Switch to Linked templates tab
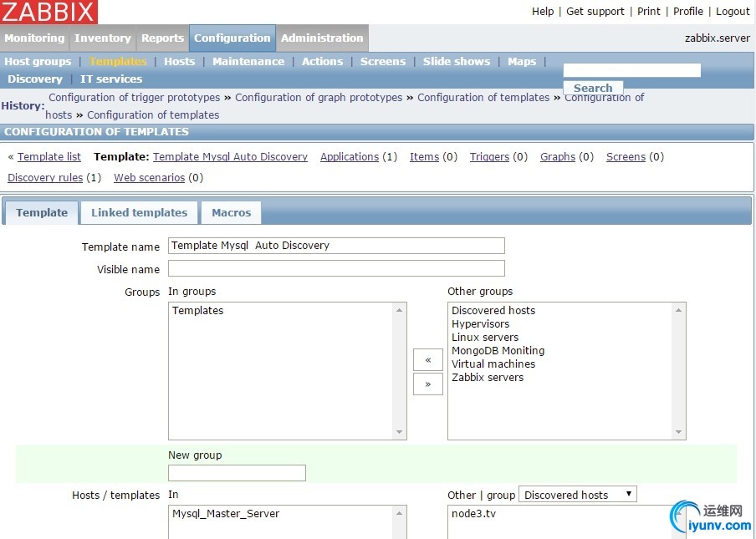This screenshot has width=756, height=539. 140,212
